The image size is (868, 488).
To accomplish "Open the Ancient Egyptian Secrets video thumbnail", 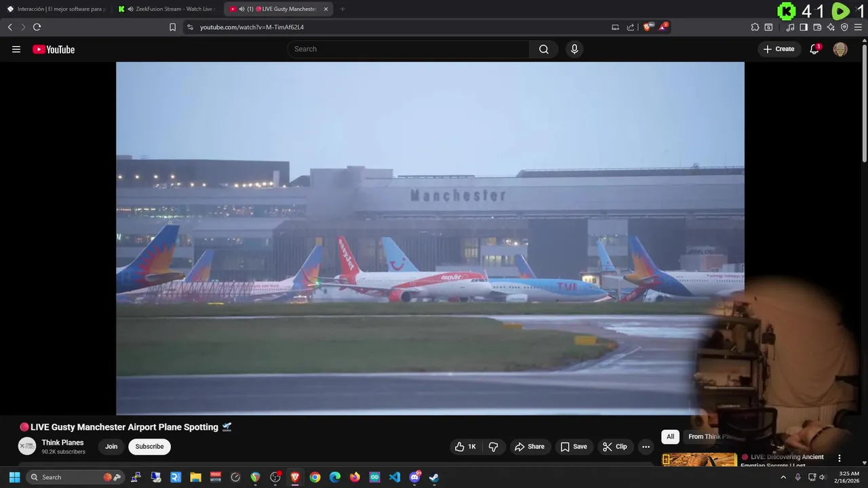I will coord(699,460).
